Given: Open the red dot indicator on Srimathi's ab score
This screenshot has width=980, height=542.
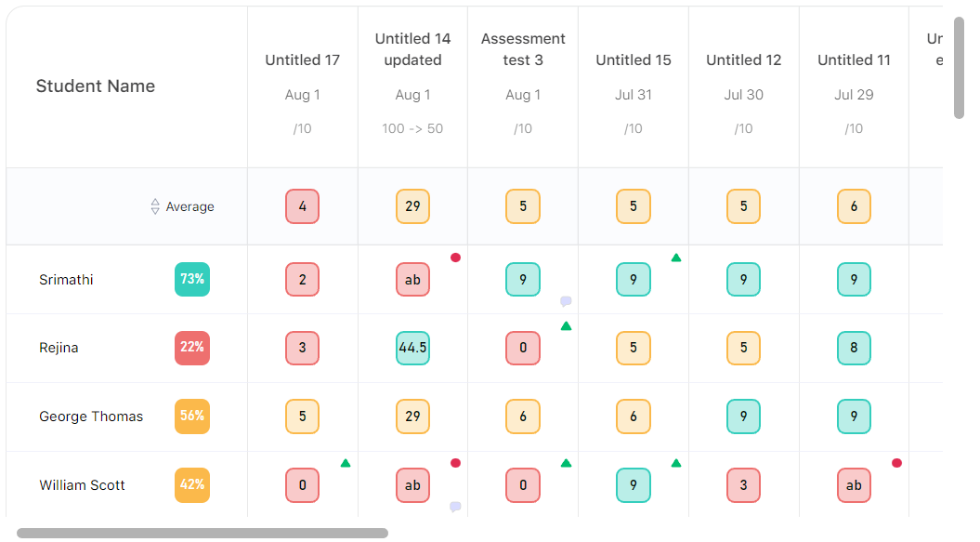Looking at the screenshot, I should click(456, 258).
